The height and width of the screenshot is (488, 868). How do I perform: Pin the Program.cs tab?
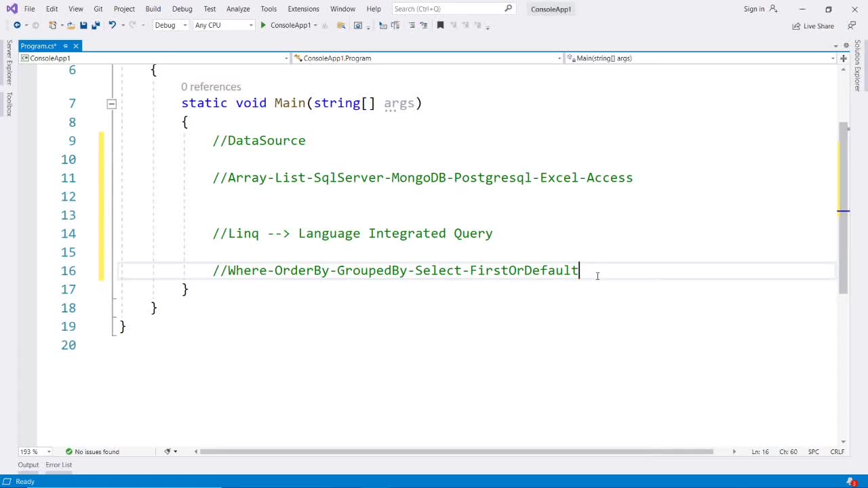[65, 46]
